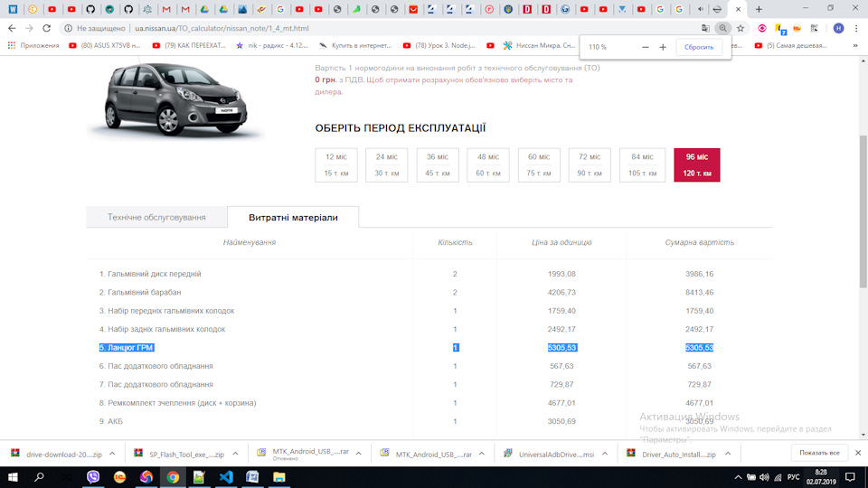The width and height of the screenshot is (868, 488).
Task: Decrease zoom with the minus button
Action: click(x=645, y=47)
